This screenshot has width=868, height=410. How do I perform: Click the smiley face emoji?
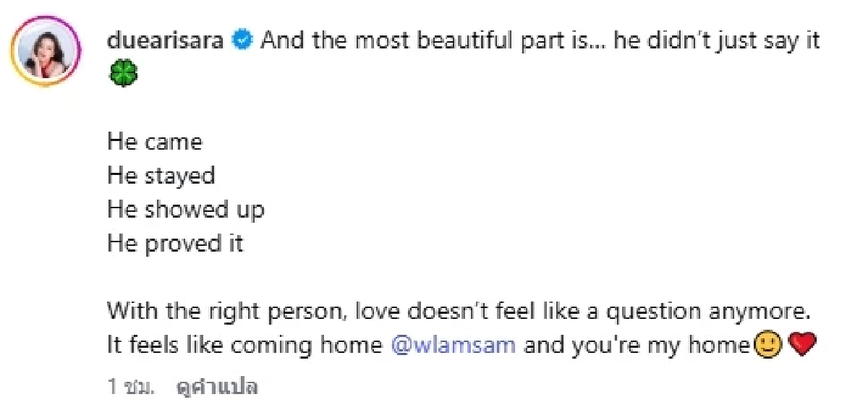pyautogui.click(x=767, y=346)
